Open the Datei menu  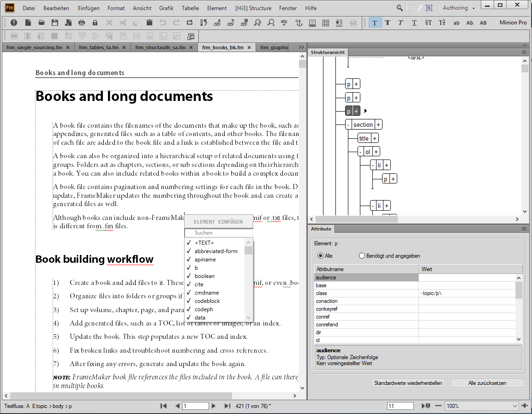(x=29, y=8)
